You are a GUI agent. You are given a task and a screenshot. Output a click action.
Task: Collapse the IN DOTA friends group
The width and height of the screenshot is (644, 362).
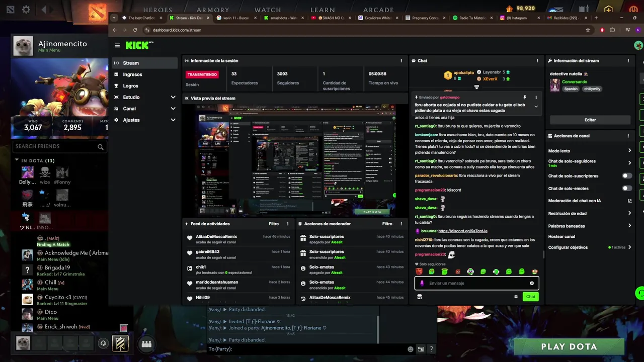[17, 160]
